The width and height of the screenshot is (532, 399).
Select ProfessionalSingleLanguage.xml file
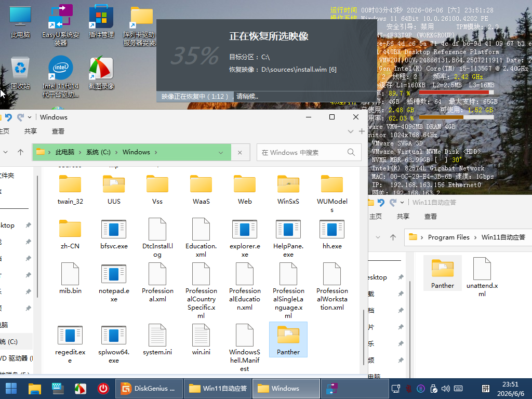pos(288,291)
